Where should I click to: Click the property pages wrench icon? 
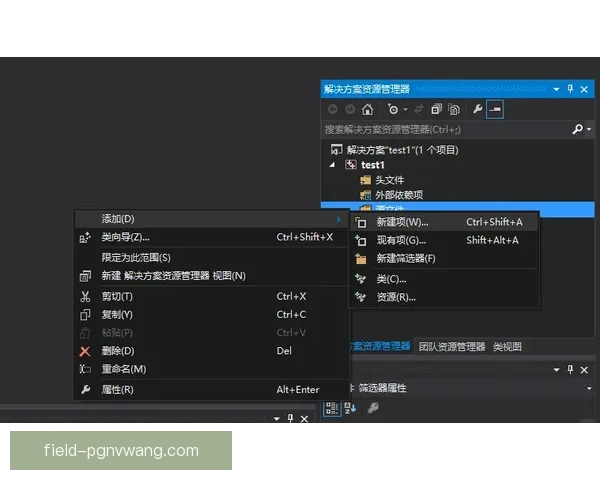click(x=373, y=408)
